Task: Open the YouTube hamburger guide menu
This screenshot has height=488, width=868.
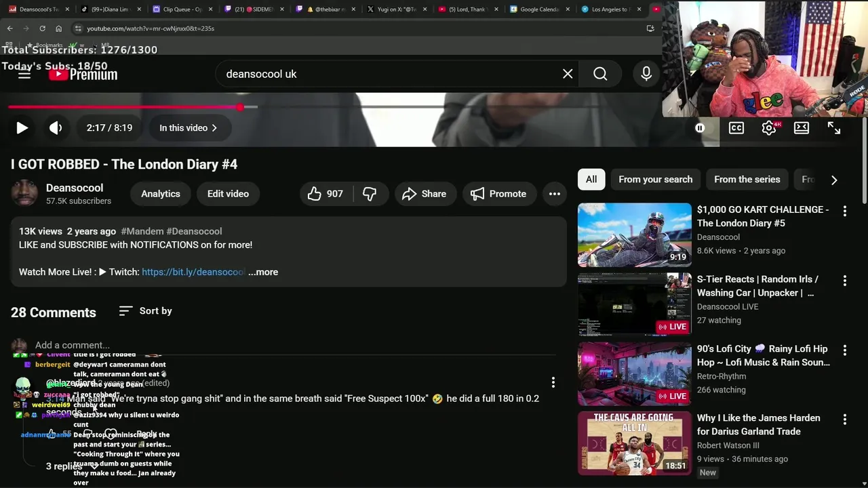Action: coord(24,74)
